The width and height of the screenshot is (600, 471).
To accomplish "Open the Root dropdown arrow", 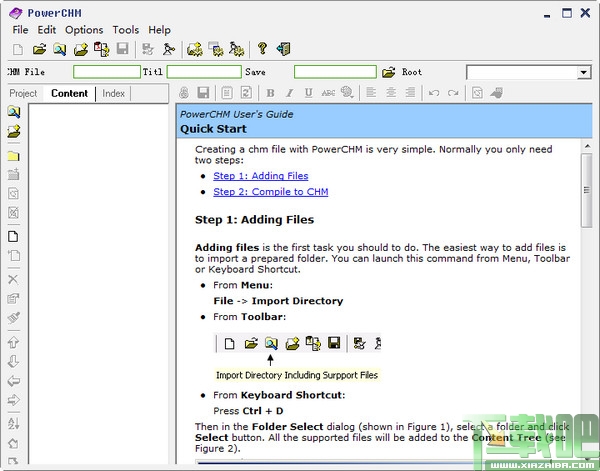I will [x=584, y=72].
